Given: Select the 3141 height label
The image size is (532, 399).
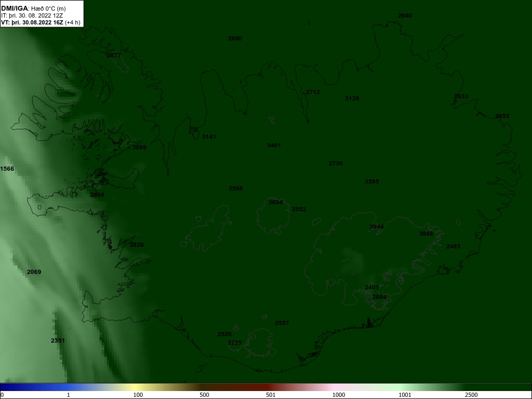Looking at the screenshot, I should 209,137.
